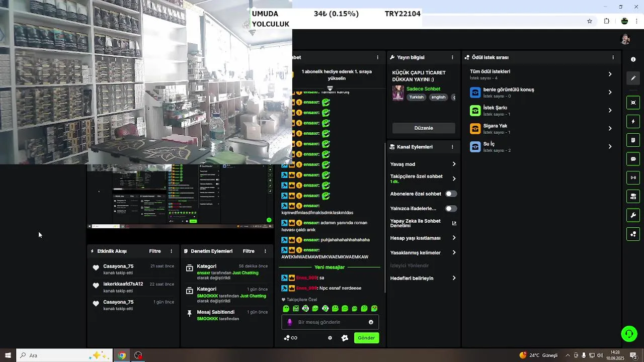Insert the last green emote in quick emotes row

click(x=374, y=309)
